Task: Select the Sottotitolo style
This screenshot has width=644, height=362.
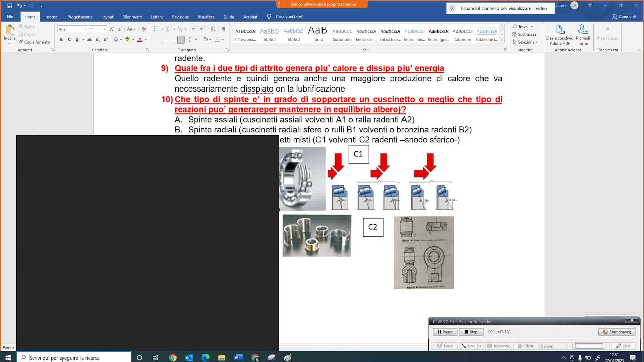Action: [342, 34]
